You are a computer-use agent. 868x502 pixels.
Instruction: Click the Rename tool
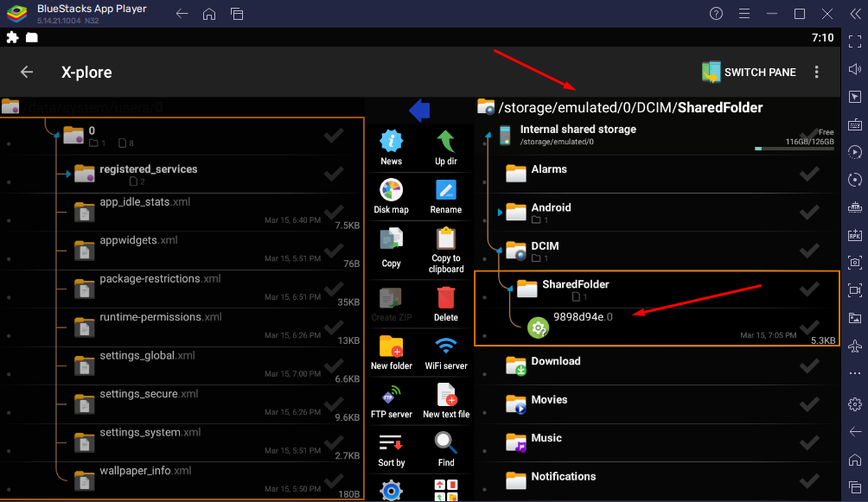(x=445, y=196)
